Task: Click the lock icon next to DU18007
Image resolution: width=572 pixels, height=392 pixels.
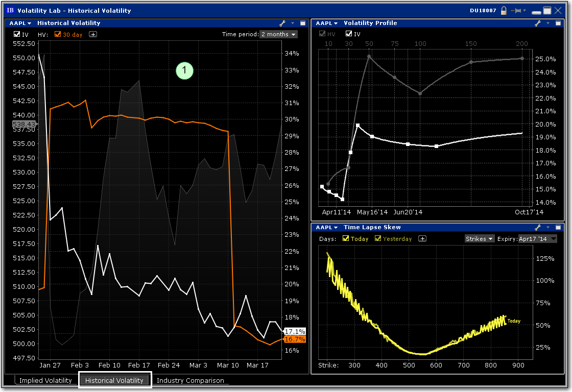Action: pos(504,10)
